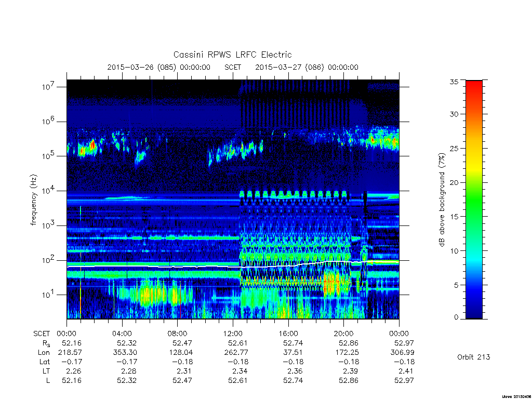Click the colorbar tick value 25
532x399 pixels.
point(454,148)
